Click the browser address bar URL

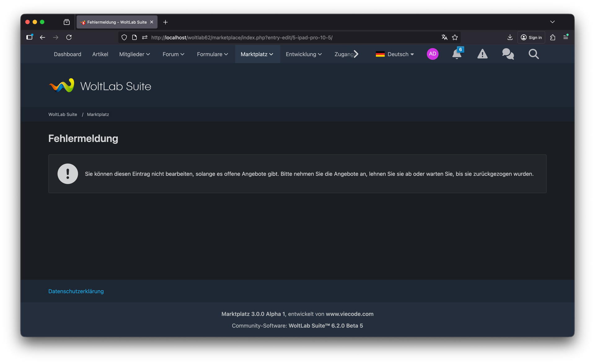[x=242, y=37]
